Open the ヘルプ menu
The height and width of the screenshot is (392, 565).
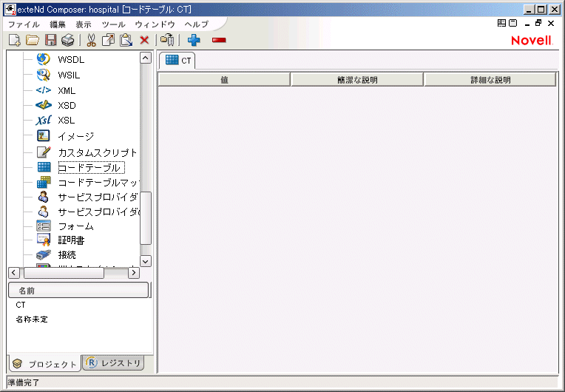[x=197, y=24]
